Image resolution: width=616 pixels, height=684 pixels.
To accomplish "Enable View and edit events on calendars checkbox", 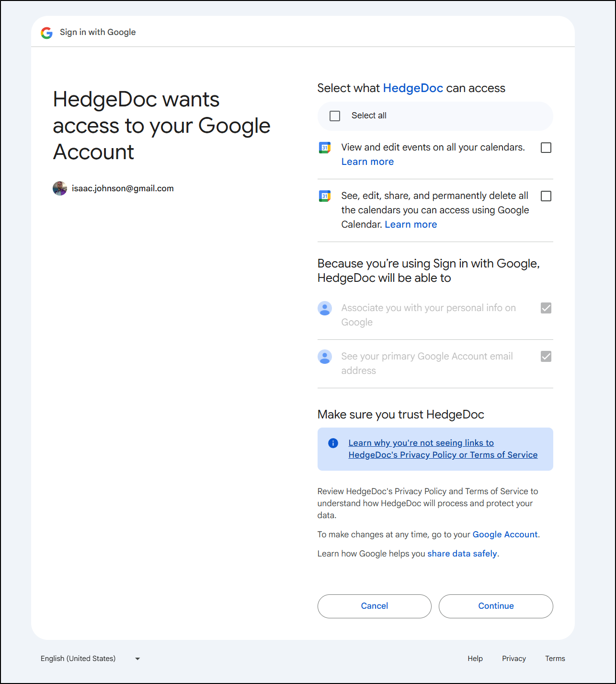I will (x=546, y=148).
